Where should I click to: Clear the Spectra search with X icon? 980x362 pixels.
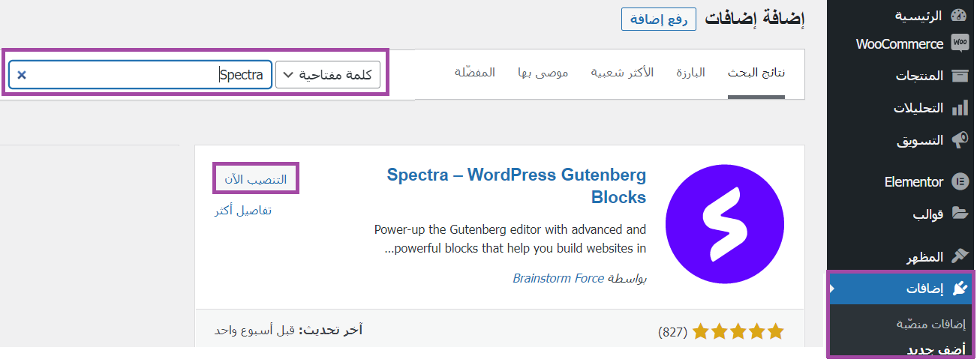coord(22,75)
